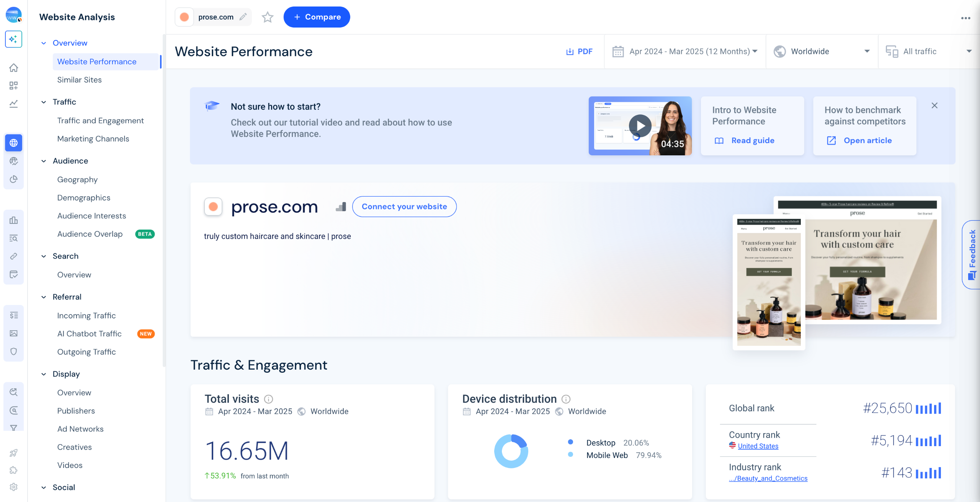Click the info icon beside Total visits
The width and height of the screenshot is (980, 502).
(x=269, y=399)
